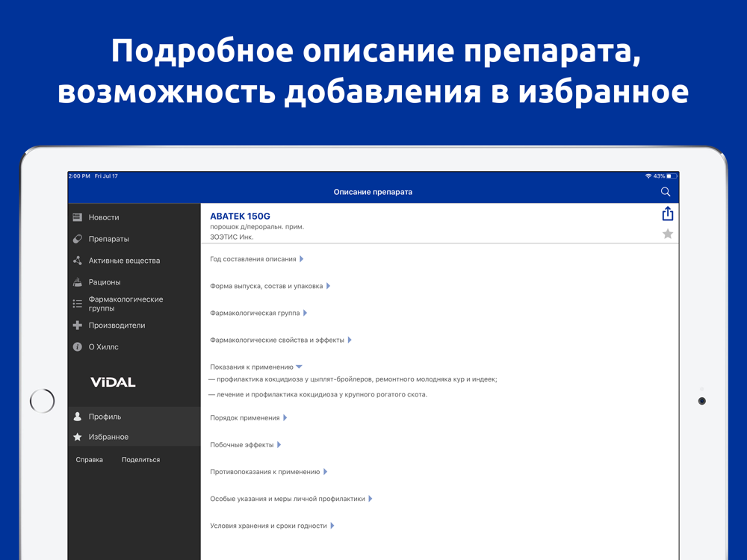This screenshot has height=560, width=747.
Task: Click the Рационы food icon
Action: (x=77, y=282)
